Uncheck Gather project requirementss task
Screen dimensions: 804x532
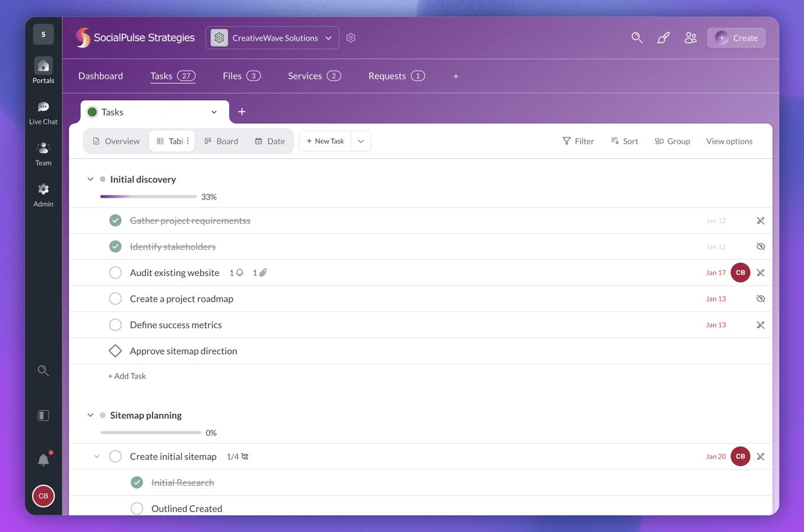(115, 221)
